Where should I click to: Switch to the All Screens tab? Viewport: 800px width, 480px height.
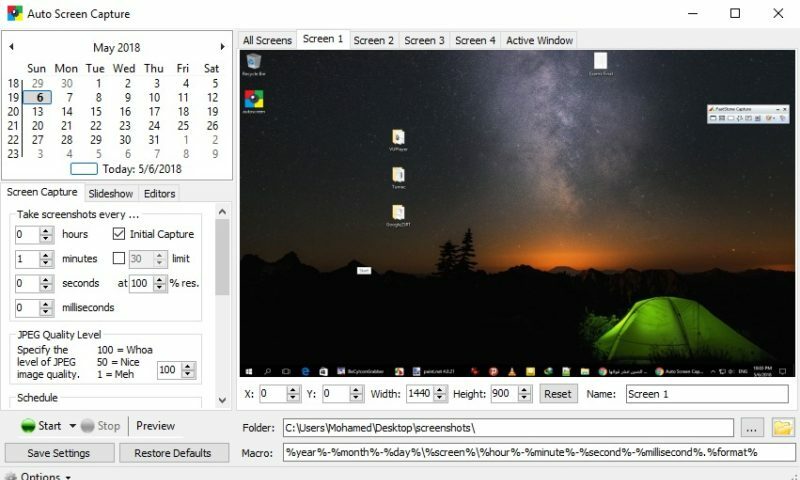(267, 40)
